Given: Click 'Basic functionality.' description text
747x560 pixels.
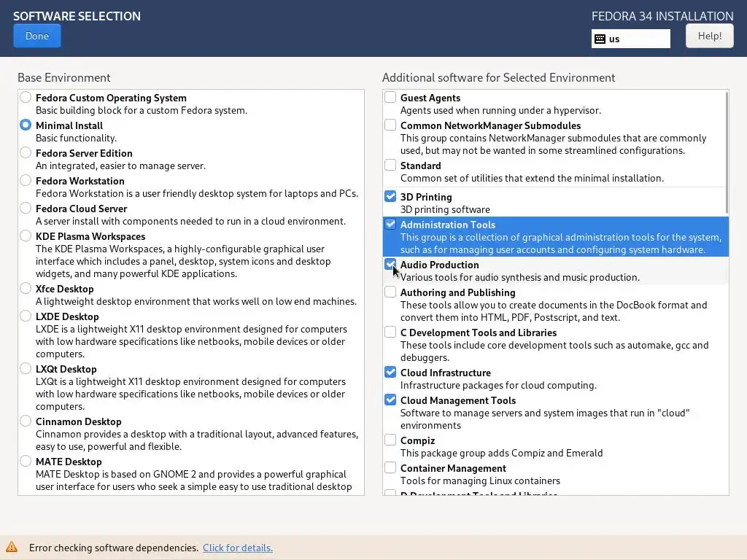Looking at the screenshot, I should [x=76, y=138].
